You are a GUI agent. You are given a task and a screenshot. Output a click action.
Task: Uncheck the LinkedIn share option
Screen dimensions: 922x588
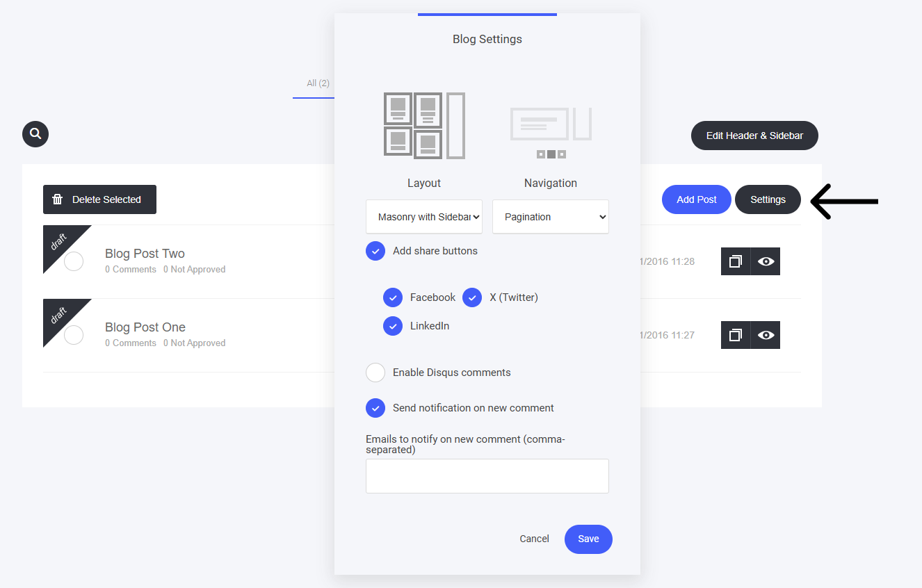pyautogui.click(x=393, y=326)
